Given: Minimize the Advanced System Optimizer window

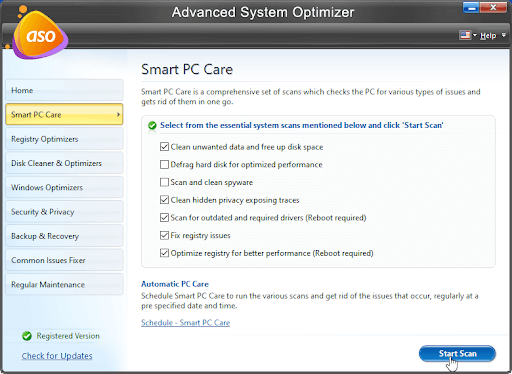Looking at the screenshot, I should tap(471, 7).
